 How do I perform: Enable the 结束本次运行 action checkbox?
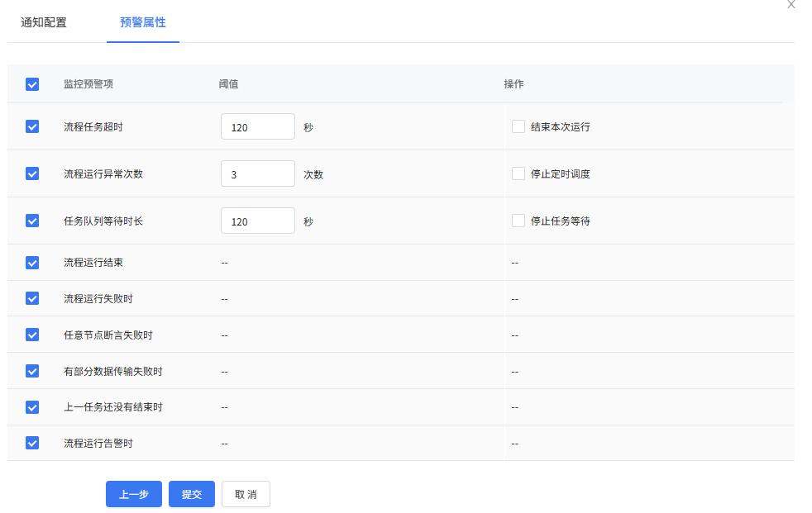[518, 126]
